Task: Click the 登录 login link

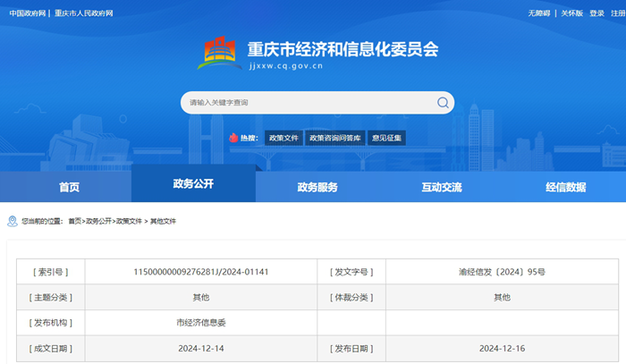Action: [596, 13]
